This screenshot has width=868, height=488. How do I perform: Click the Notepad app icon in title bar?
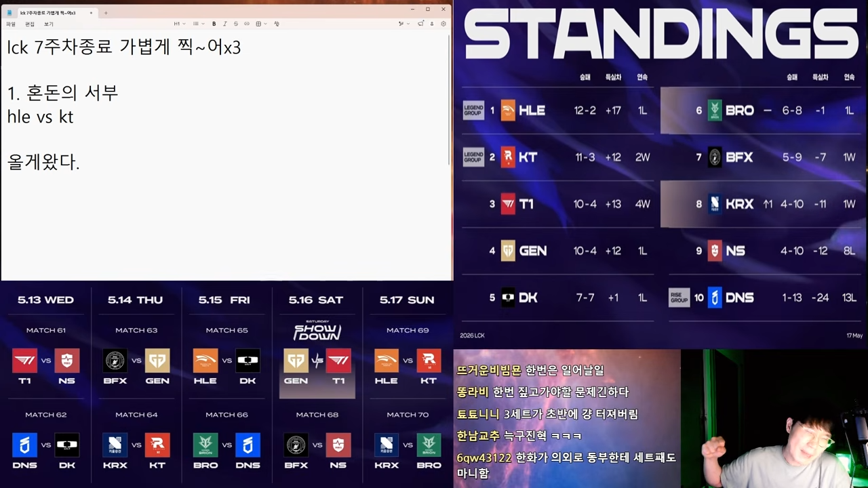9,12
